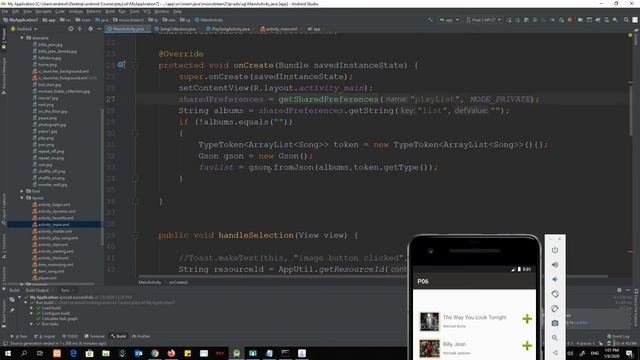640x360 pixels.
Task: Click the emulator zoom magnifier icon
Action: coord(555,338)
